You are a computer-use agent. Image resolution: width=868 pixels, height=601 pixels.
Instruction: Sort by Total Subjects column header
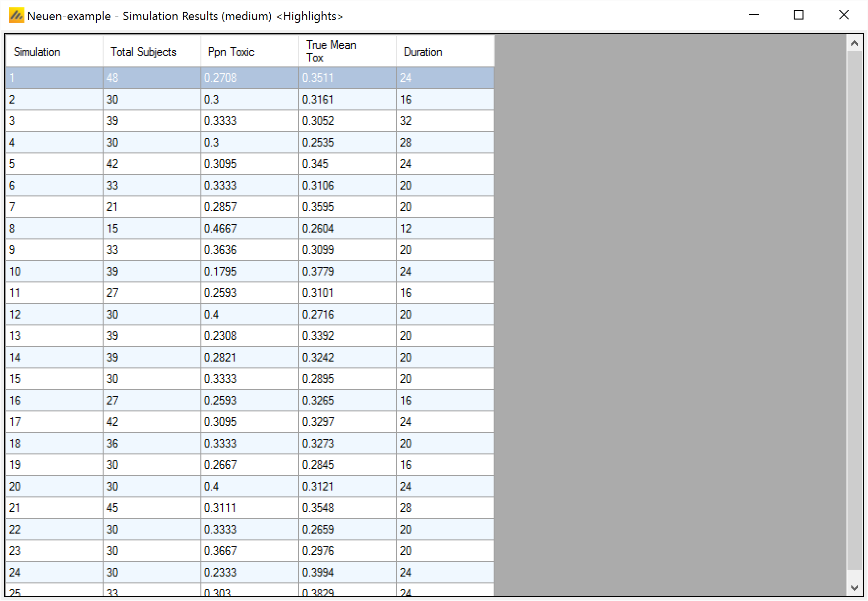(x=152, y=52)
